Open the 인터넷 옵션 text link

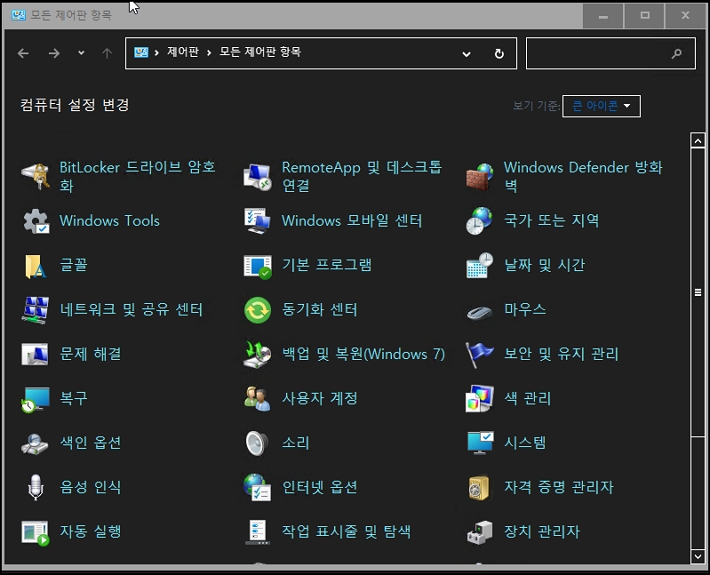tap(320, 487)
